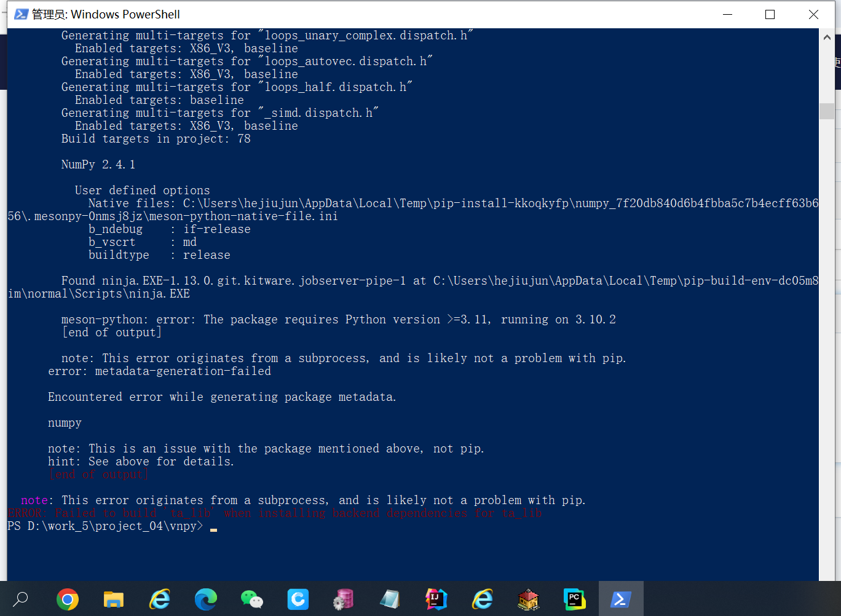
Task: Click the scrollbar up arrow in PowerShell
Action: click(x=827, y=38)
